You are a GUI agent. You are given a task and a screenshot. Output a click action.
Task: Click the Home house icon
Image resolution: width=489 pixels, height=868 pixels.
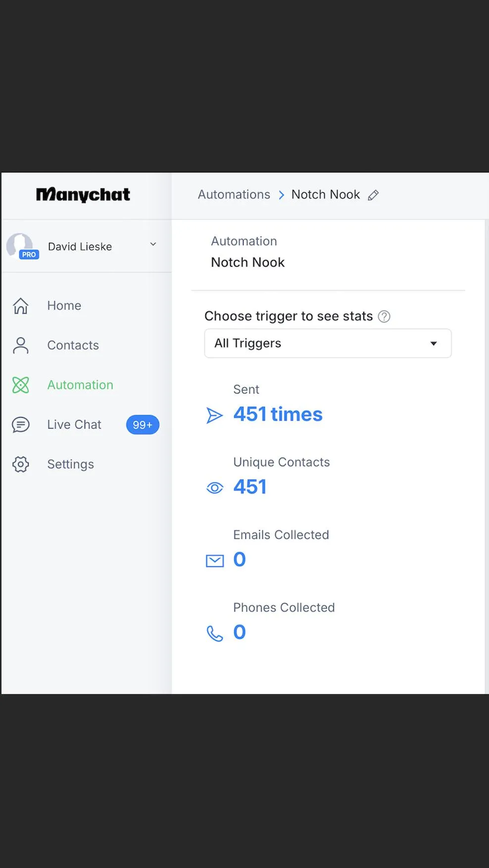21,306
